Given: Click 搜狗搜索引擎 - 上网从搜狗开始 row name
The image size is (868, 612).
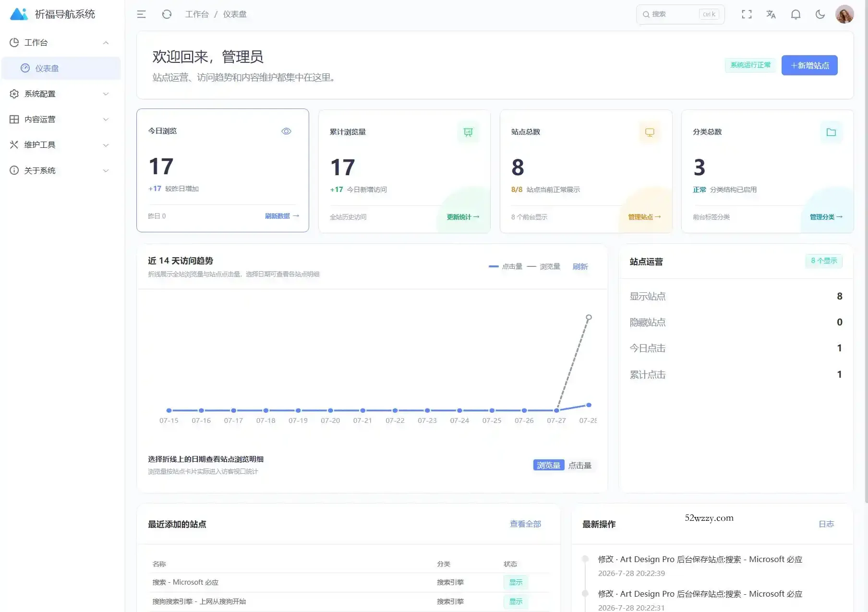Looking at the screenshot, I should coord(199,601).
